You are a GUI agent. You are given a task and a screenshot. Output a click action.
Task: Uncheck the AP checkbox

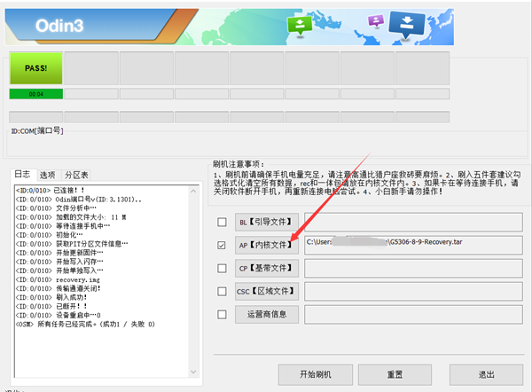point(222,245)
